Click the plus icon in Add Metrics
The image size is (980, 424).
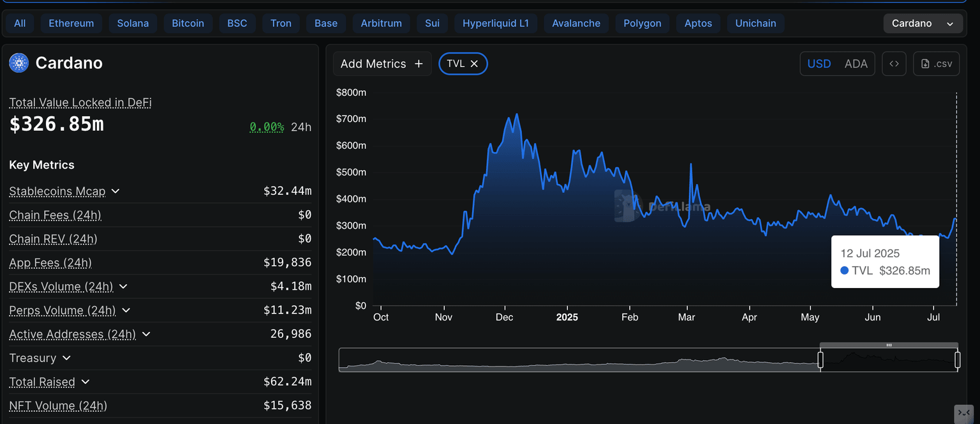coord(419,64)
